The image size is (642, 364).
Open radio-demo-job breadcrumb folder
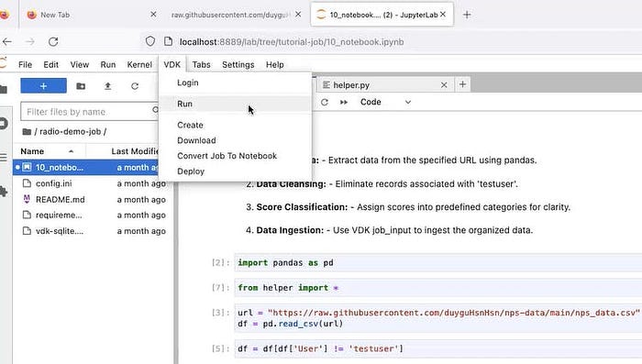click(70, 131)
